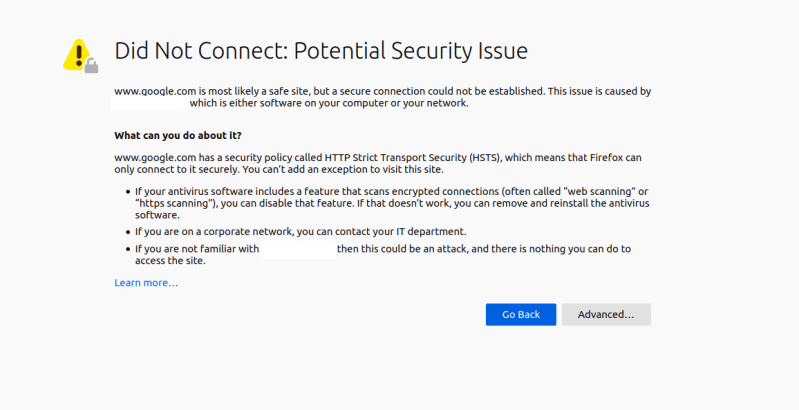Click the bullet dot beside the corporate network line
The image size is (799, 410).
click(127, 232)
